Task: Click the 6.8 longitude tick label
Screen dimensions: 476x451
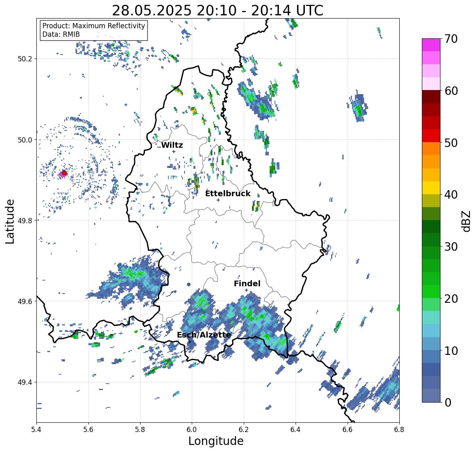Action: pyautogui.click(x=399, y=430)
